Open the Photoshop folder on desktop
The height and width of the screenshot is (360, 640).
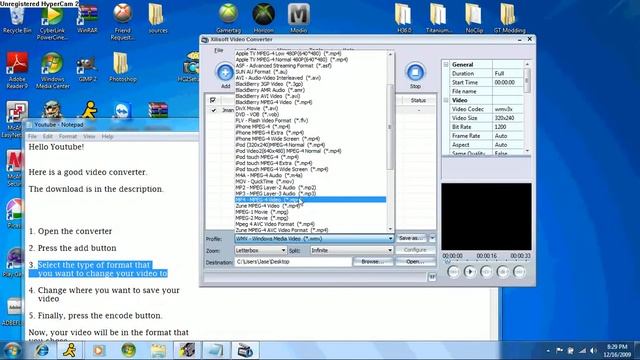point(122,68)
